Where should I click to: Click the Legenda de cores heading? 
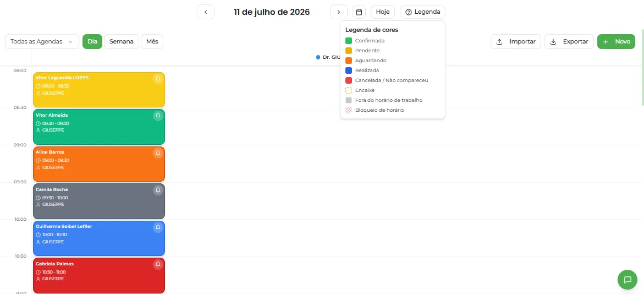coord(372,30)
